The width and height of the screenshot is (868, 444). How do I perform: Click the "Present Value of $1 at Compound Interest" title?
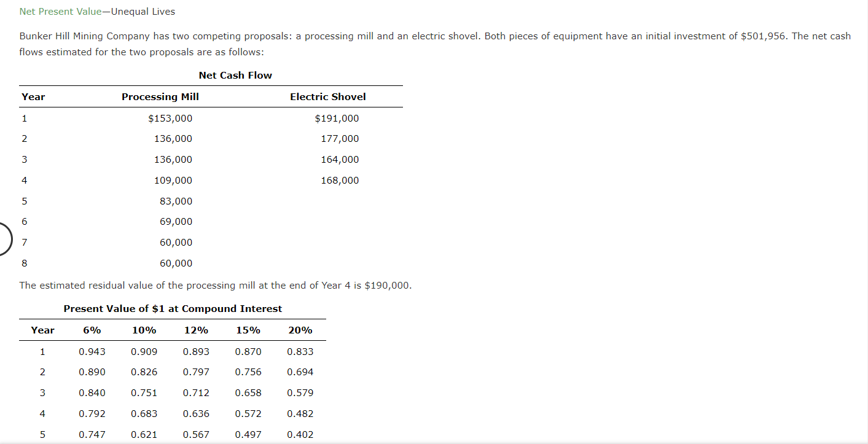[x=173, y=309]
